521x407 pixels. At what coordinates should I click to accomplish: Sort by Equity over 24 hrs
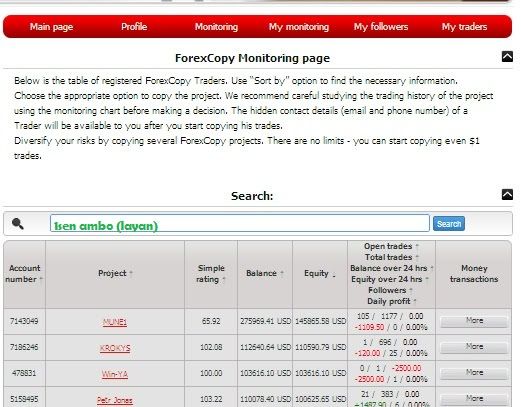tap(390, 279)
